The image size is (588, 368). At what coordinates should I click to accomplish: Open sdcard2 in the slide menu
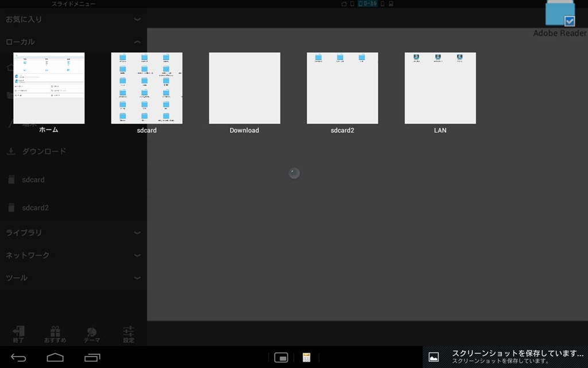coord(73,208)
